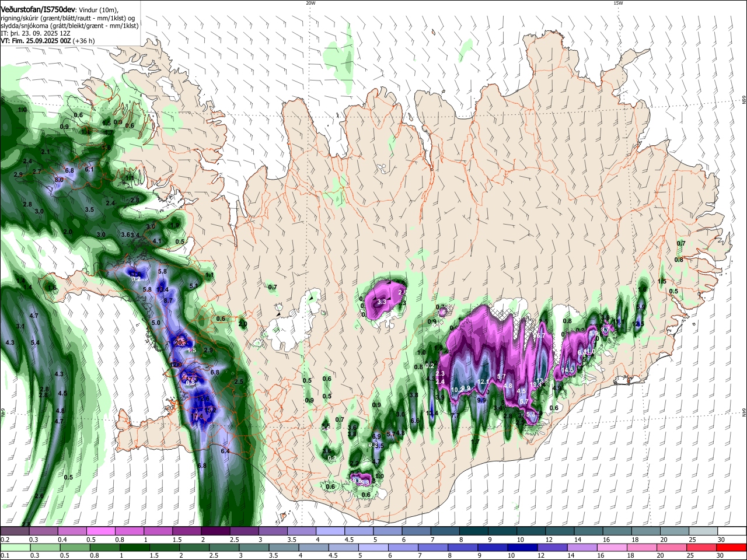
Task: Click the 5.0 precipitation value
Action: 156,323
